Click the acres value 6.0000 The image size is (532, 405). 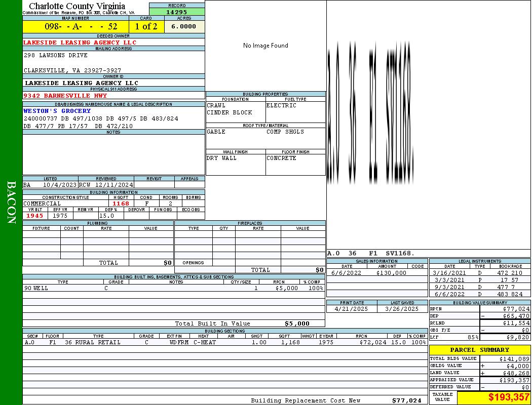point(183,26)
